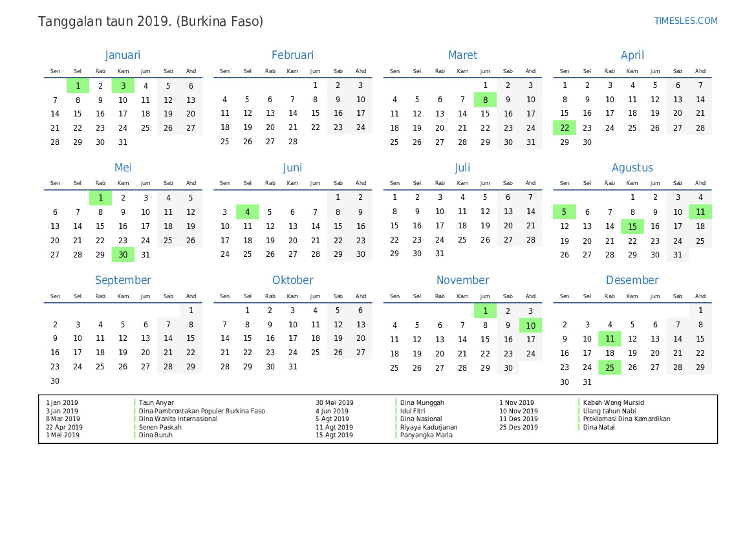Click the Oktober month heading
This screenshot has height=535, width=756.
pos(292,281)
